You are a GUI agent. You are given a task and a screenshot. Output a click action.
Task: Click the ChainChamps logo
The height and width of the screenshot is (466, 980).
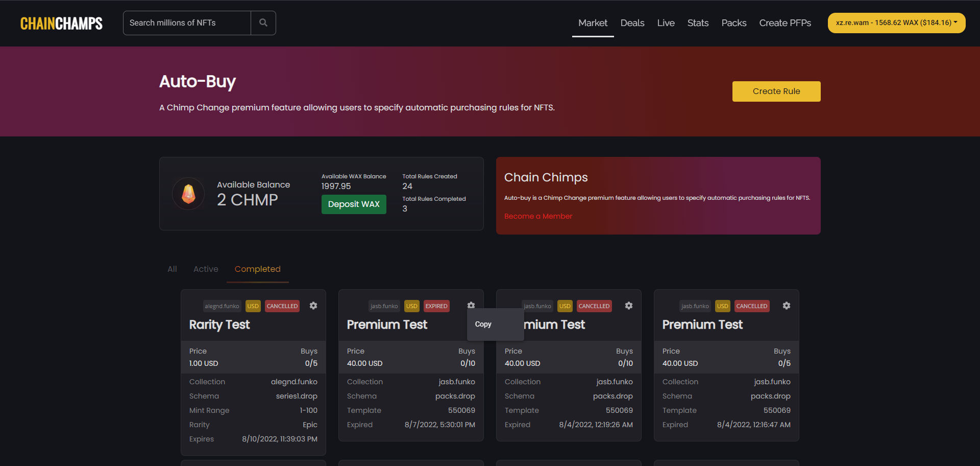click(x=61, y=24)
